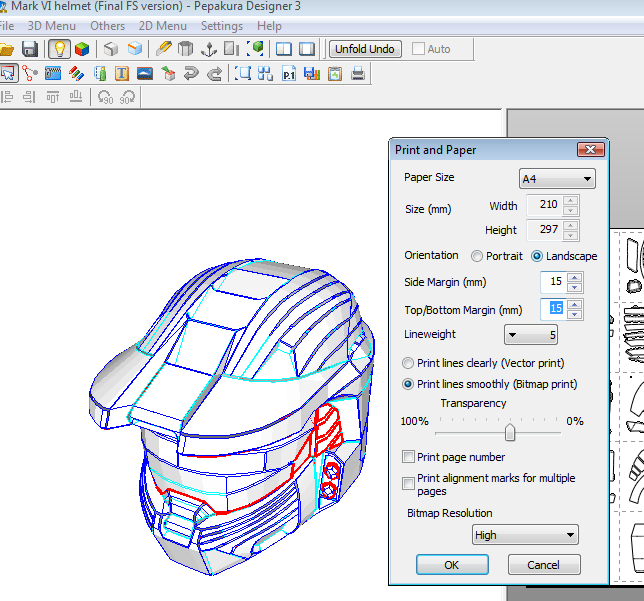This screenshot has height=601, width=644.
Task: Check Print alignment marks for multiple pages
Action: pyautogui.click(x=408, y=484)
